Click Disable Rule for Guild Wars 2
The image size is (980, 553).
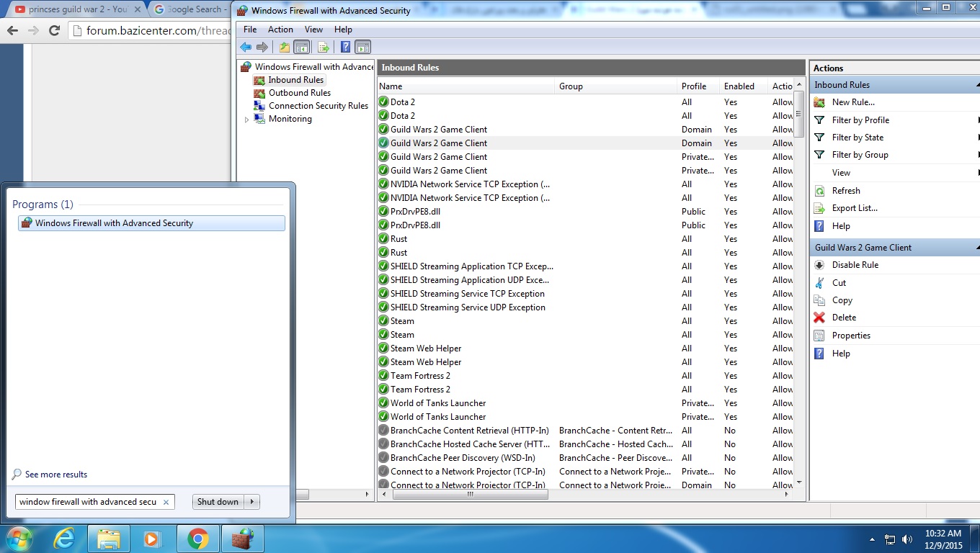(x=855, y=265)
